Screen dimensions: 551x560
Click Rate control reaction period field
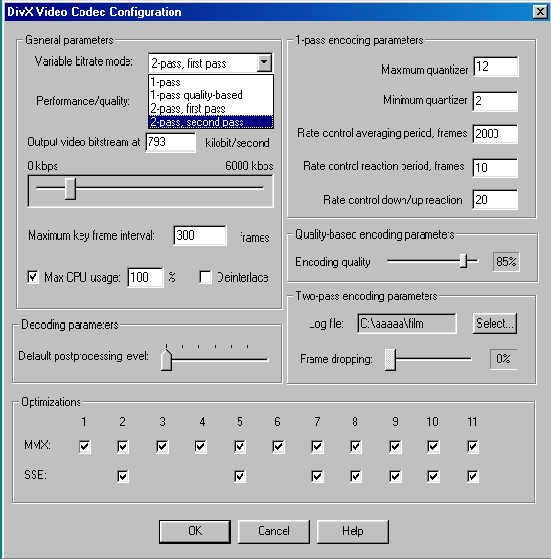(x=495, y=168)
